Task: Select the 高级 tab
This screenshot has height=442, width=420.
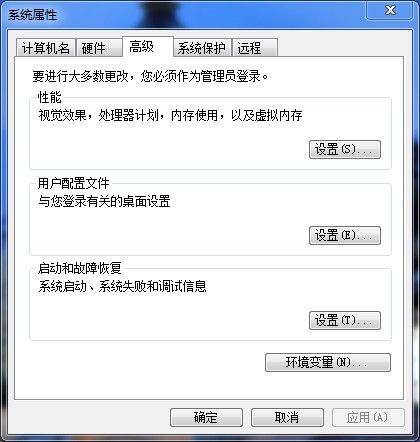Action: (148, 47)
